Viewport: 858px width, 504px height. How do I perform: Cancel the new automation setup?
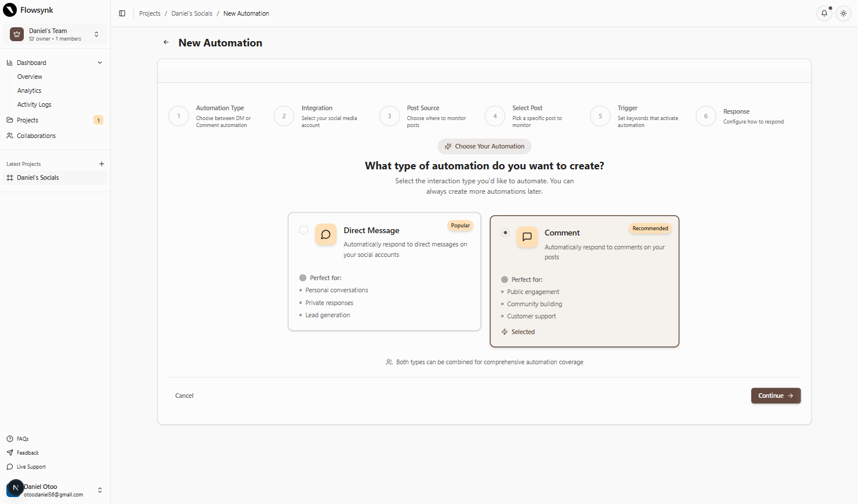point(184,395)
